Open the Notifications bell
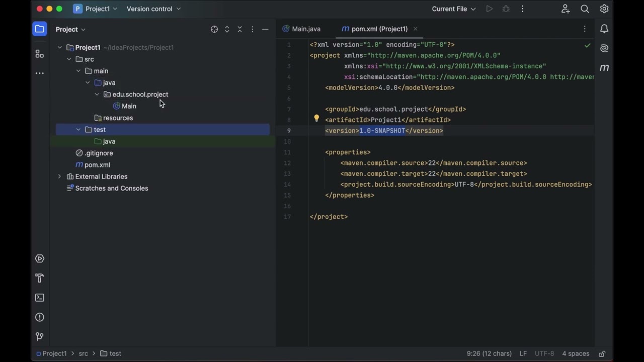The height and width of the screenshot is (362, 644). tap(604, 29)
